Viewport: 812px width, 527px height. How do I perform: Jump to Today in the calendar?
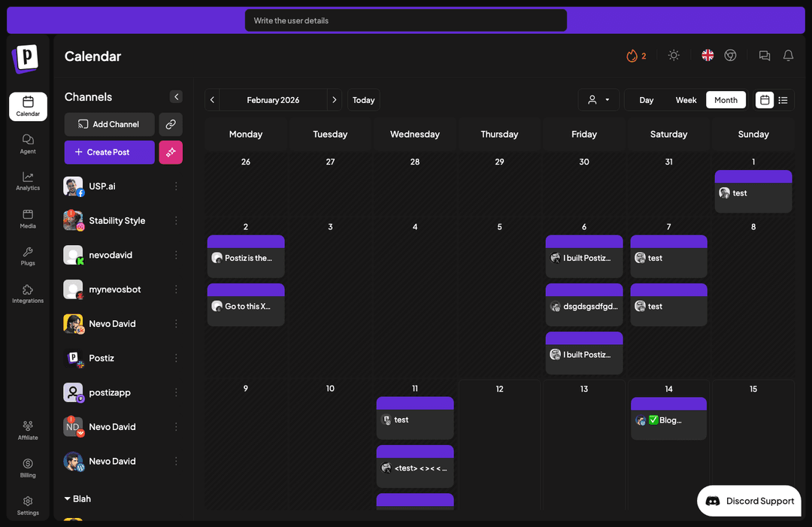(363, 99)
